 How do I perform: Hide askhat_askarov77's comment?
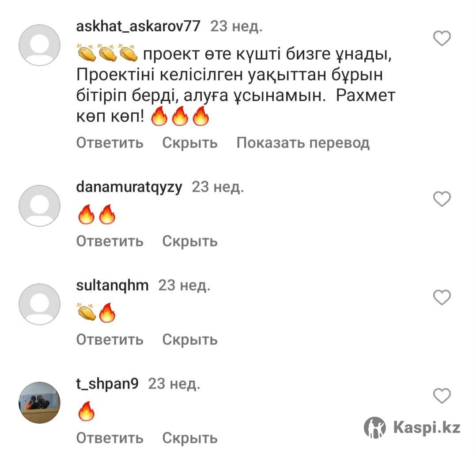(x=190, y=143)
